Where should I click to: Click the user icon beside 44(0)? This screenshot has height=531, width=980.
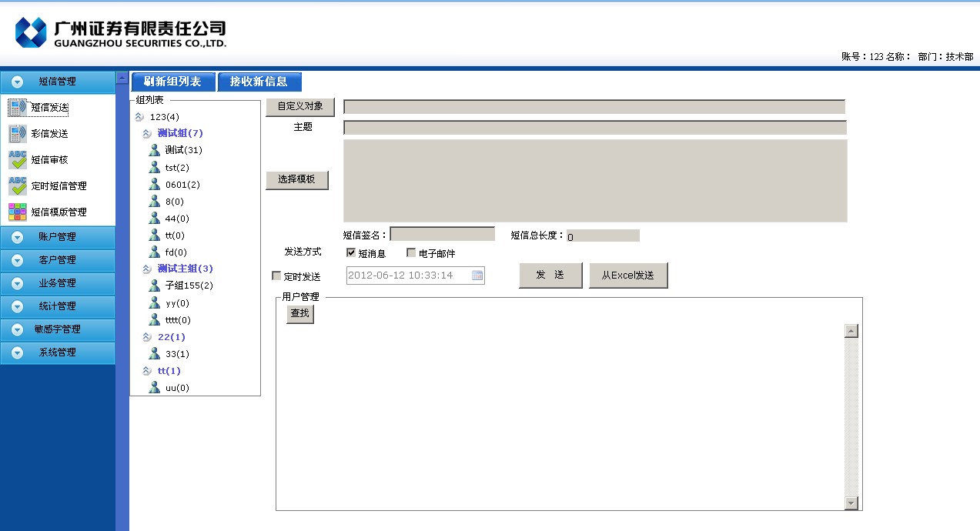point(155,218)
